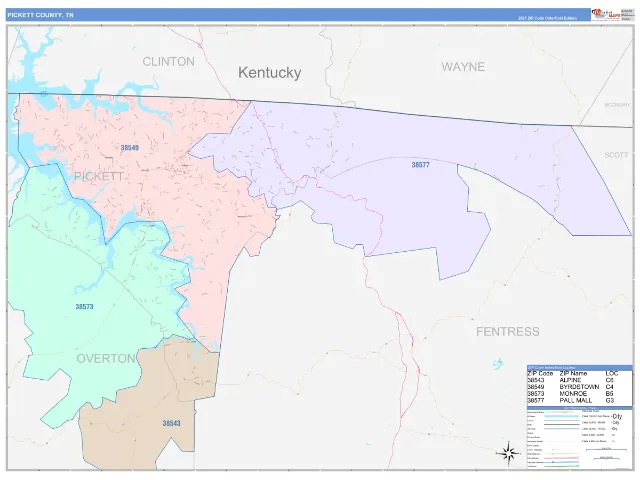Click location code 'B5' in index table
The image size is (640, 480).
[x=609, y=394]
